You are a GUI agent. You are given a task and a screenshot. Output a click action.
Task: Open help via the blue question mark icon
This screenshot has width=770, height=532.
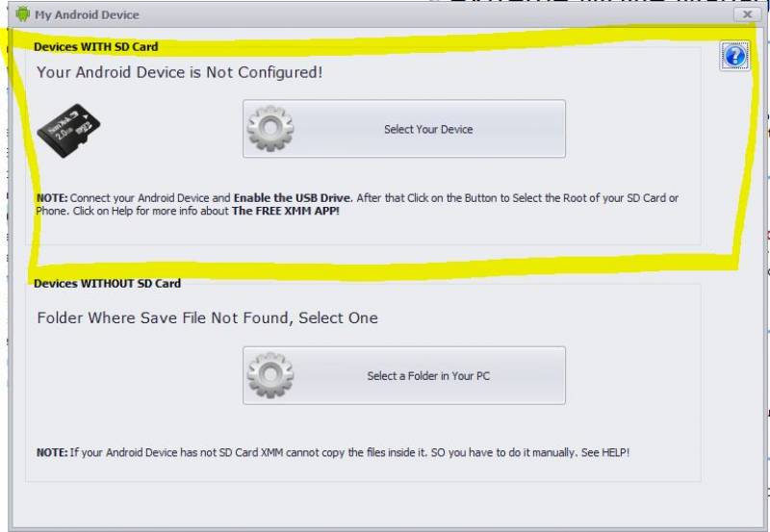click(734, 56)
